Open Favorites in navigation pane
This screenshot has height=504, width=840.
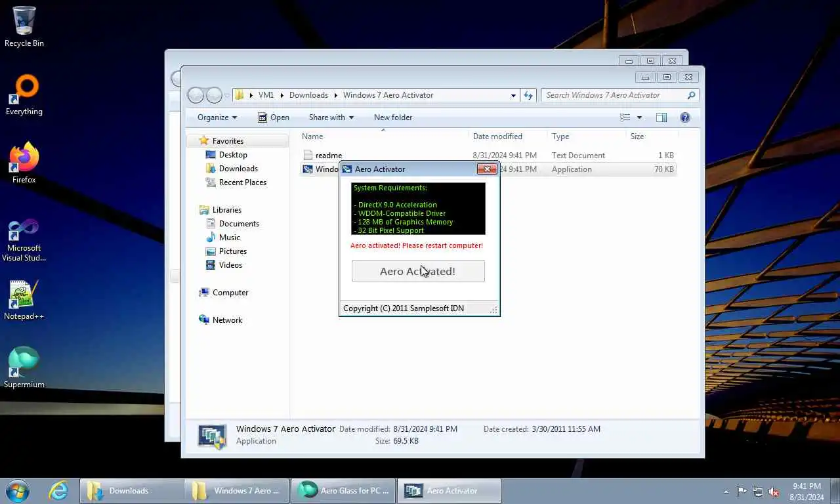pos(228,141)
